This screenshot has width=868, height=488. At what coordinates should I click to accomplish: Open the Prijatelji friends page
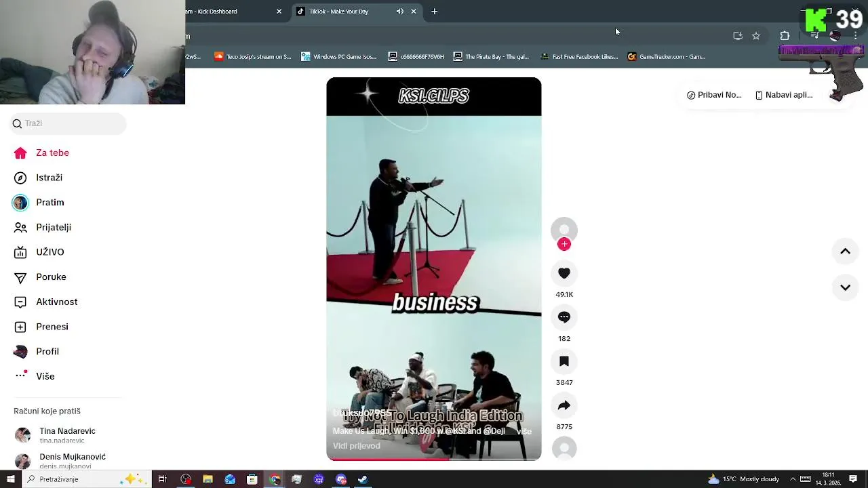(43, 227)
